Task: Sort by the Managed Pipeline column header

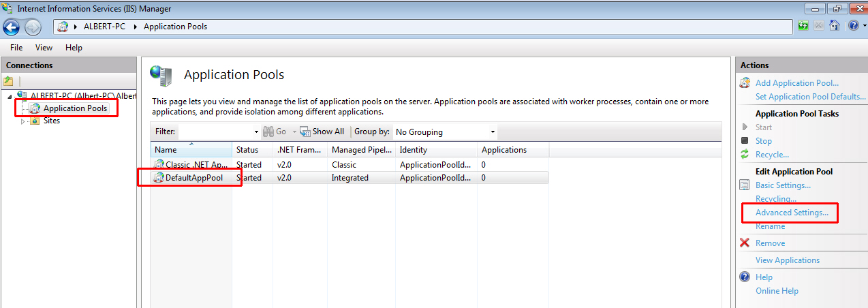Action: point(361,150)
